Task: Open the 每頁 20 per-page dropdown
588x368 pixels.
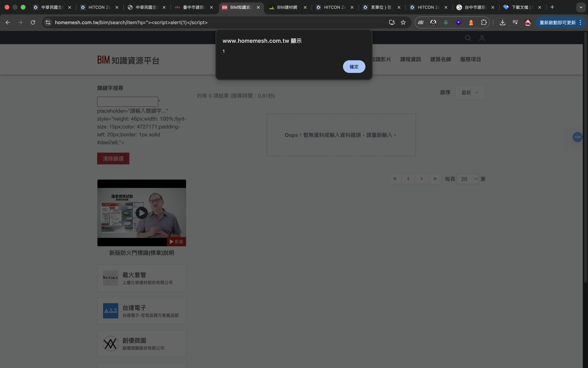Action: pyautogui.click(x=468, y=179)
